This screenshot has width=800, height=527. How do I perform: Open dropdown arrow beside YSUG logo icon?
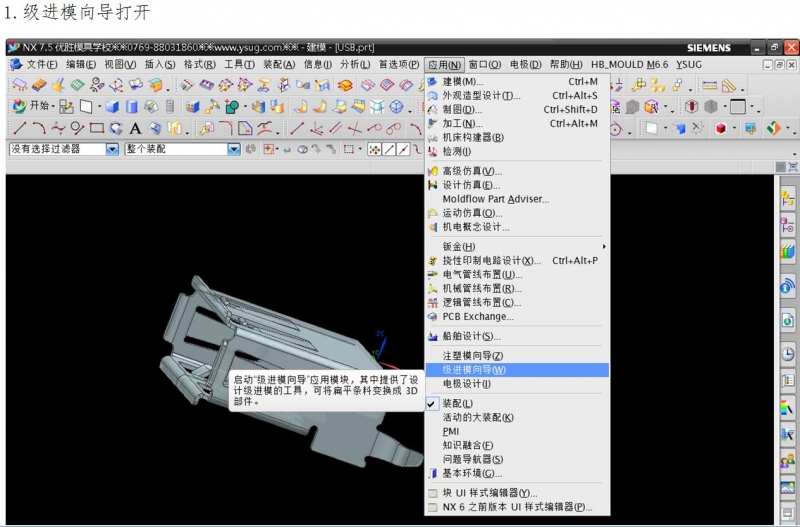tap(789, 129)
